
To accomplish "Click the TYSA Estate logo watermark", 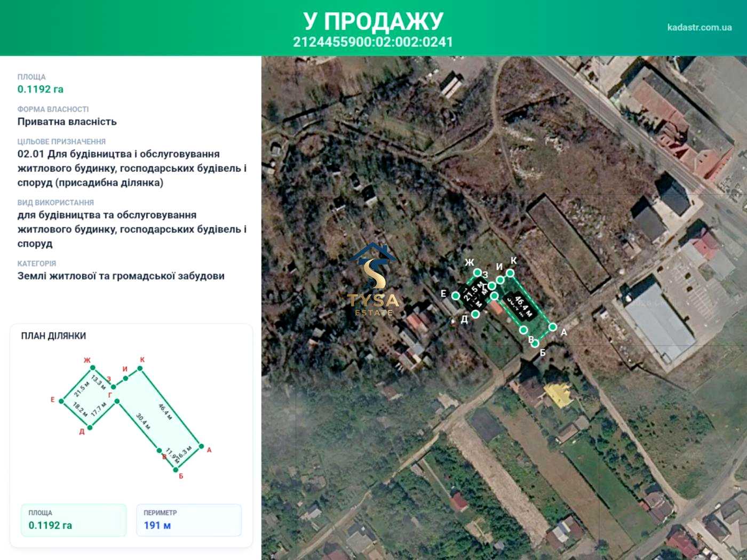I will [373, 279].
